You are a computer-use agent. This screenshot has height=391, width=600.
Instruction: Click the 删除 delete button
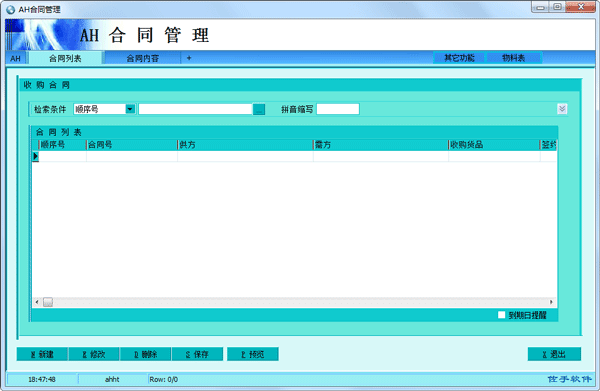pyautogui.click(x=145, y=354)
